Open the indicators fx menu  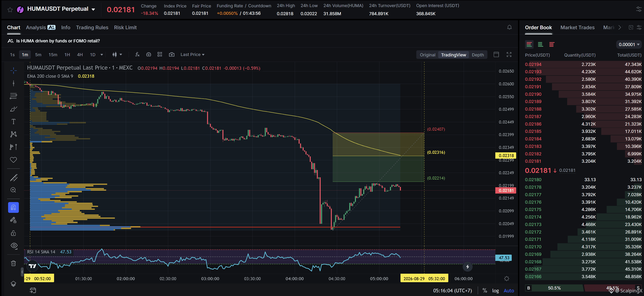point(137,54)
